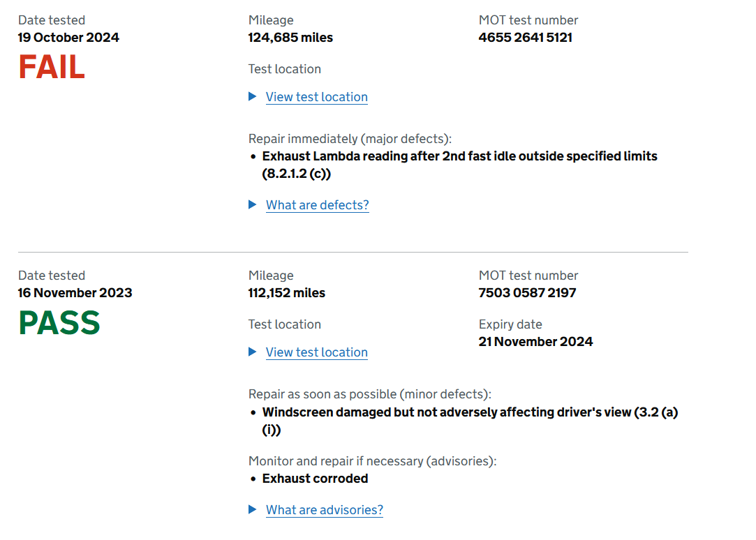Expand the triangle beside the PASS test's View test location
Screen dimensions: 756x540
pyautogui.click(x=253, y=352)
